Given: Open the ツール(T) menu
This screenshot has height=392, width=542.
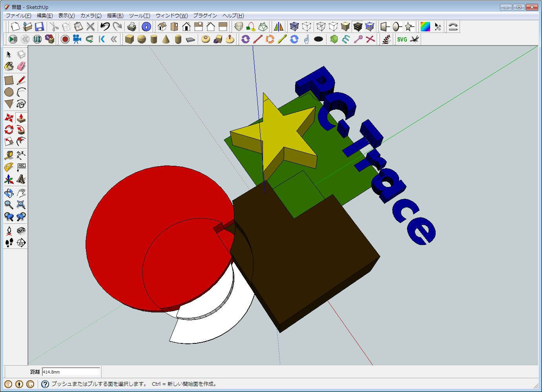Looking at the screenshot, I should (x=139, y=16).
